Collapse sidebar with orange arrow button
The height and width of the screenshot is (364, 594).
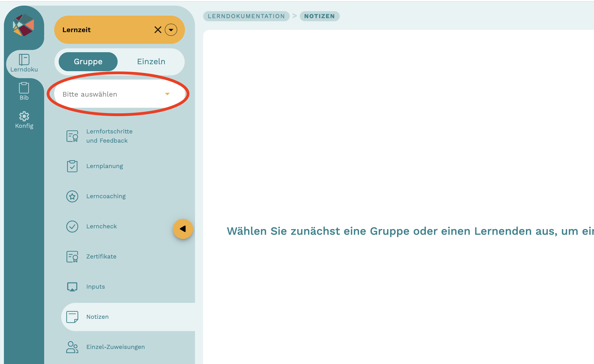pyautogui.click(x=183, y=229)
